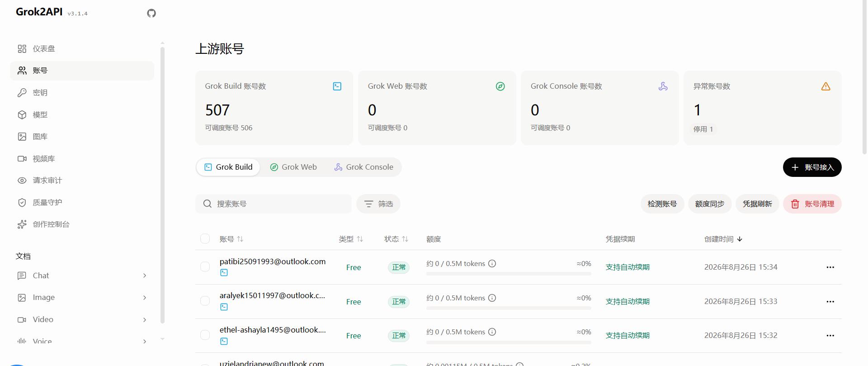Click the Chat docs icon
Viewport: 868px width, 366px height.
pos(22,276)
